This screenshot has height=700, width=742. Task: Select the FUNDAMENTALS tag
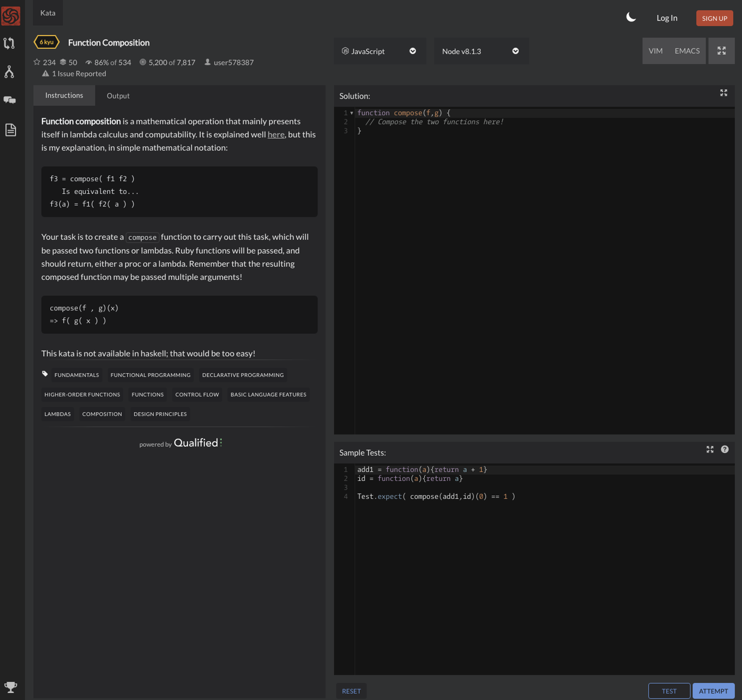[77, 375]
